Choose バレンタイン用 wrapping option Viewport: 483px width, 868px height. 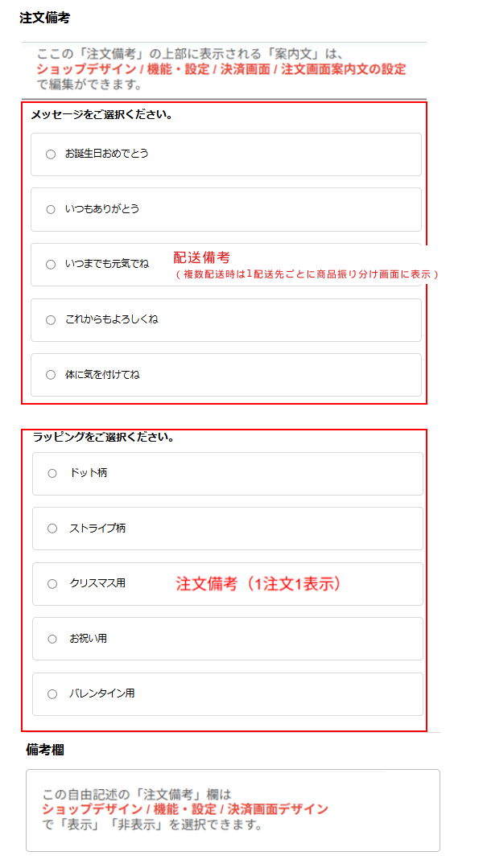52,693
